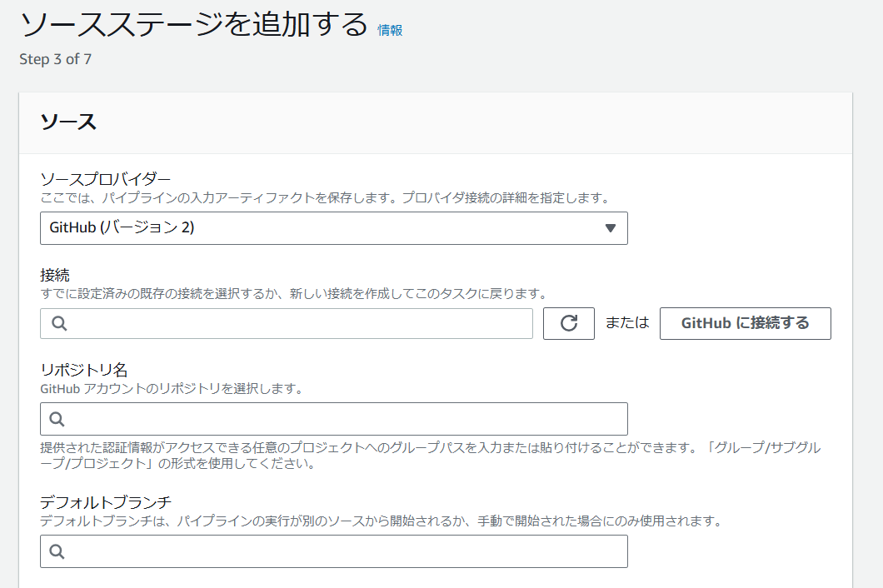This screenshot has width=883, height=588.
Task: Focus the リポジトリ名 search field
Action: pyautogui.click(x=333, y=419)
